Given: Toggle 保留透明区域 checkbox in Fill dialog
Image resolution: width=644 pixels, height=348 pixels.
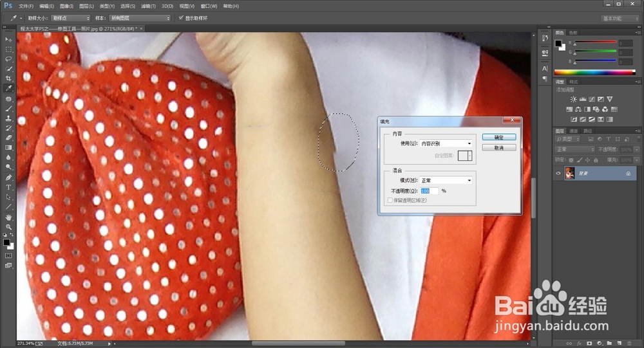Looking at the screenshot, I should click(x=390, y=200).
